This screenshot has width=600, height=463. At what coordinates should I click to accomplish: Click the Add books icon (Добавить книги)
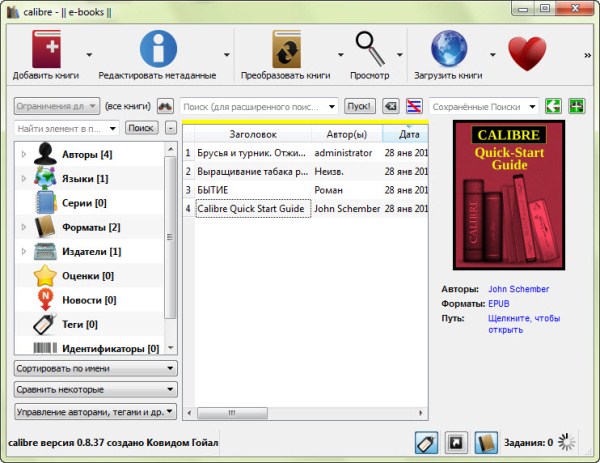click(x=45, y=49)
